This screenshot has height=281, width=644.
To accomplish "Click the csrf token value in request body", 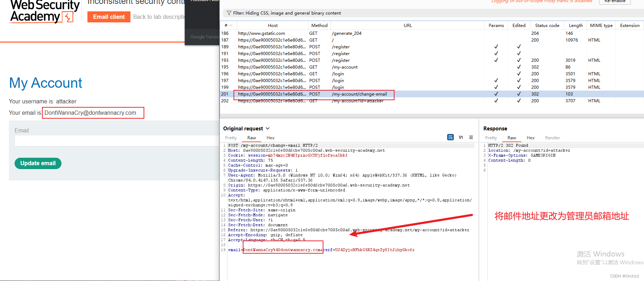I will (x=375, y=250).
